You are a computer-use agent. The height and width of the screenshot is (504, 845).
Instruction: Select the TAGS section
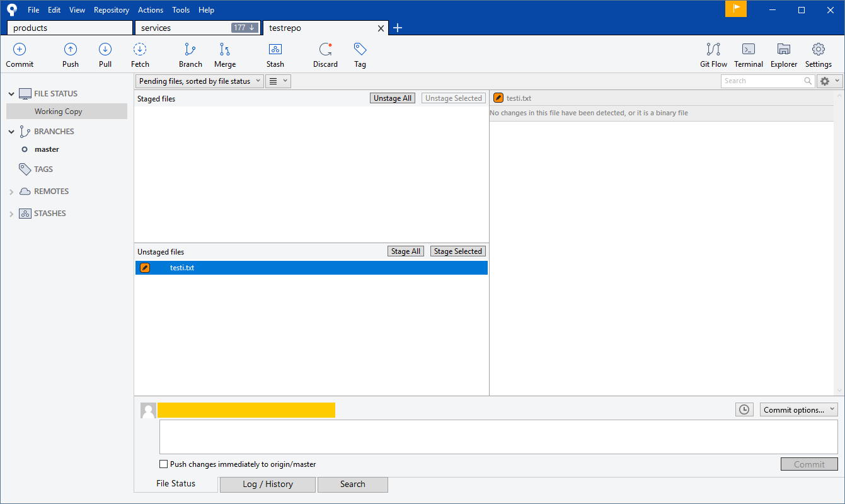[43, 169]
